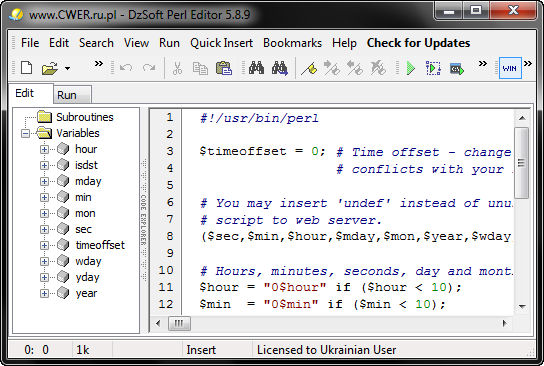Click the Open file folder icon
The image size is (544, 366).
(50, 68)
